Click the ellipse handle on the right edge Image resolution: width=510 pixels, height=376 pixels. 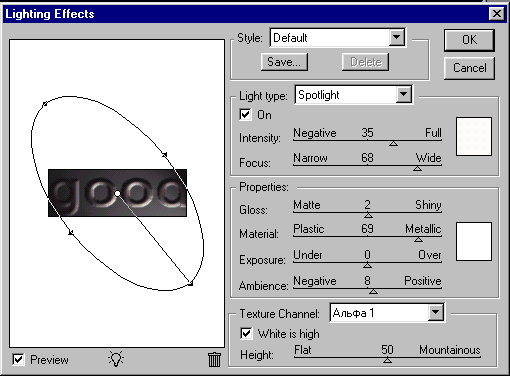(164, 154)
